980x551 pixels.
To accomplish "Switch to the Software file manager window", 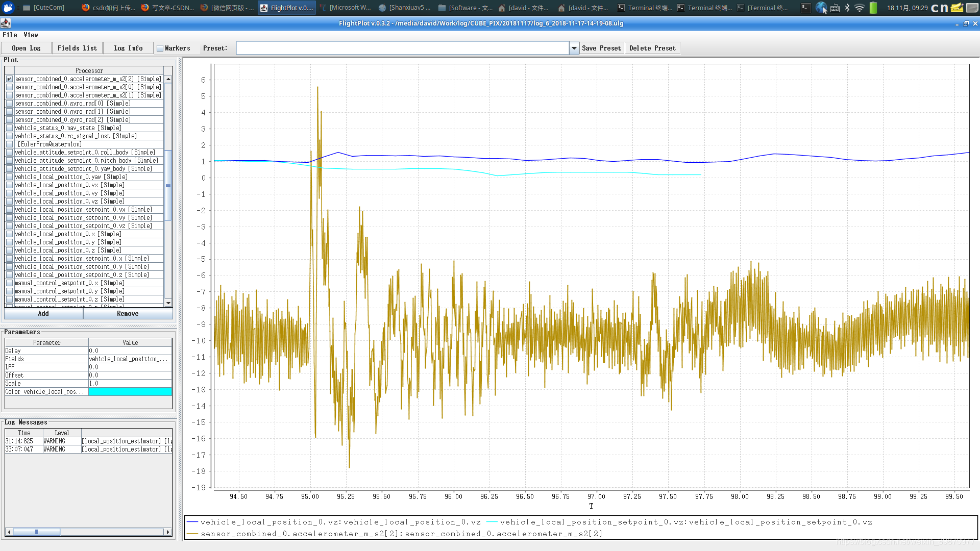I will pos(465,8).
